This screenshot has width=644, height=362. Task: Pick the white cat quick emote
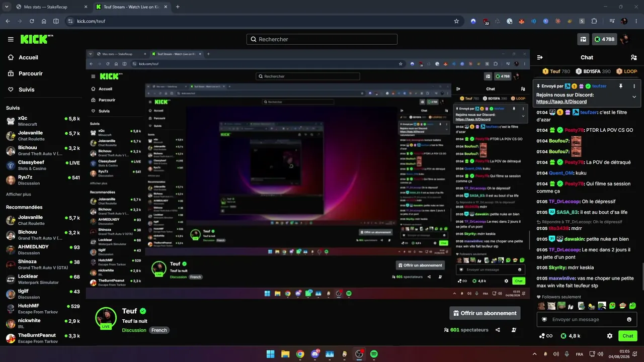(x=551, y=305)
